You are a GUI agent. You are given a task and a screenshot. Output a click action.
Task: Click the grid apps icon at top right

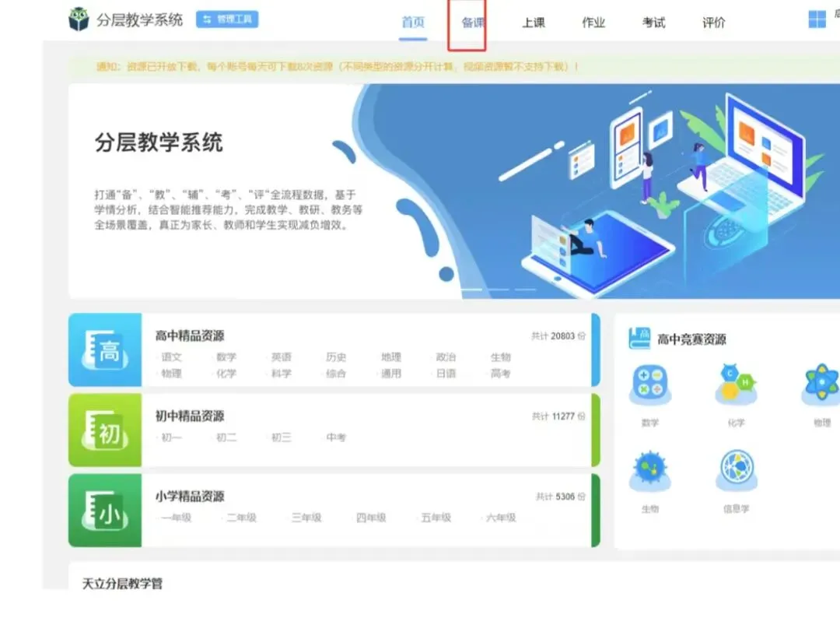(818, 19)
